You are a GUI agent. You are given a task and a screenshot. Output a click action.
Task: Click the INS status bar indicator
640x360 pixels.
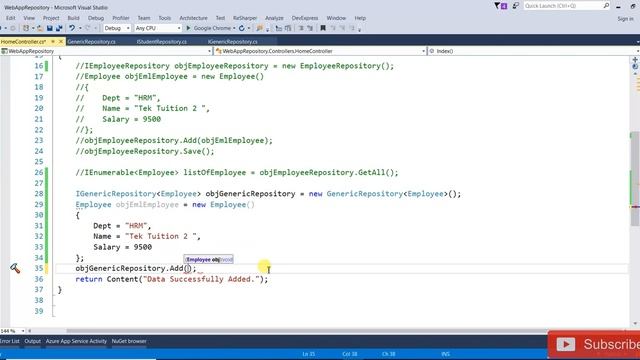pos(445,354)
